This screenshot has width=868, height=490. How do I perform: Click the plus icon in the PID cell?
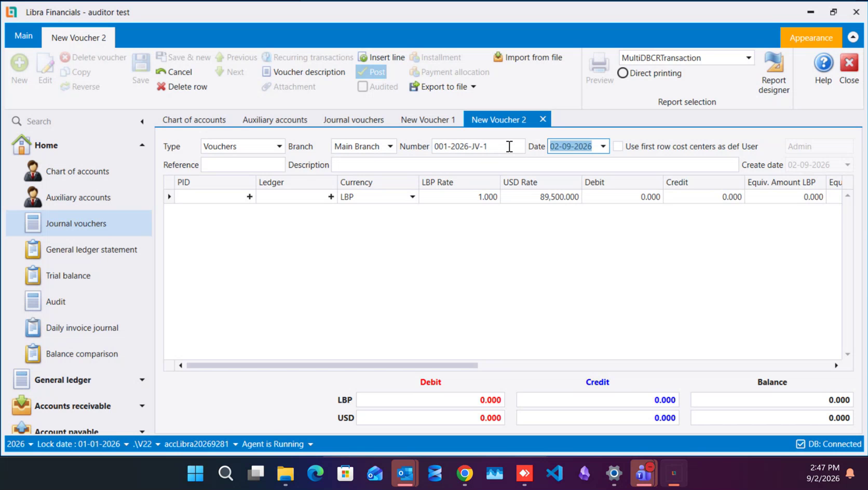pos(250,197)
